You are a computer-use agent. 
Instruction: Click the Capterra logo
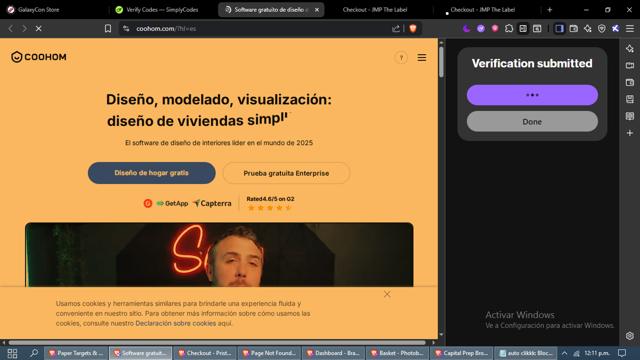(x=212, y=203)
